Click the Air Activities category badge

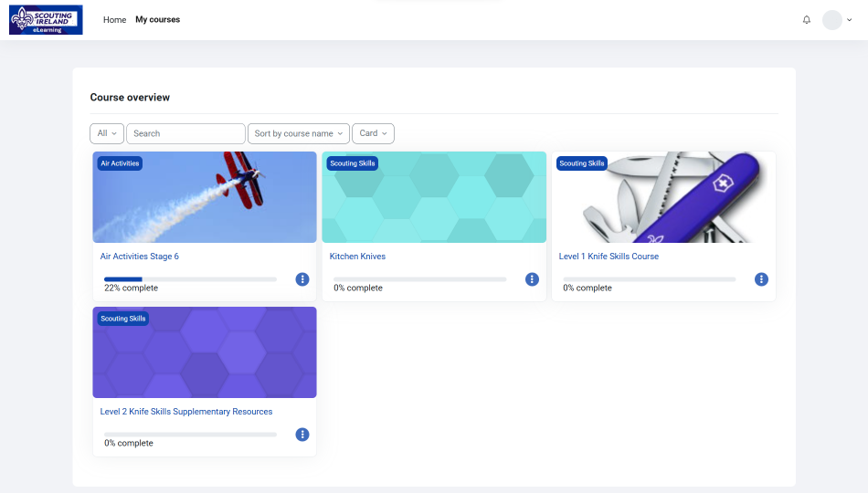pyautogui.click(x=120, y=163)
